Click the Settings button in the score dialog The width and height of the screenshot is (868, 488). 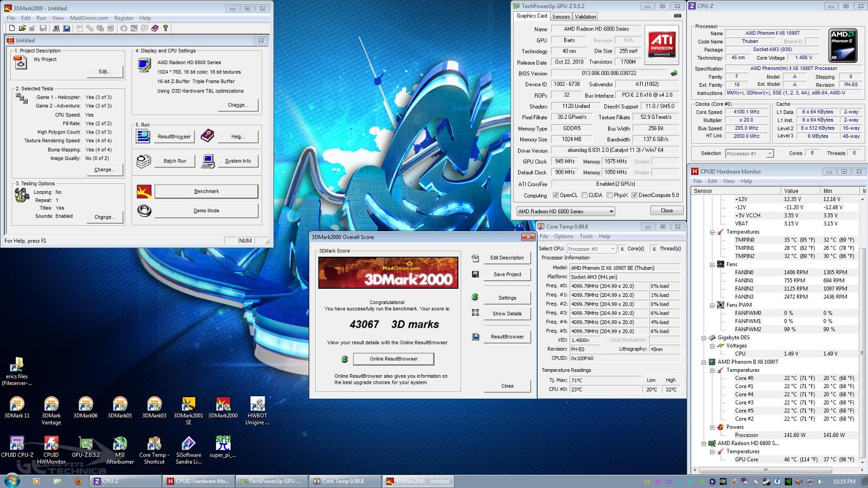507,298
